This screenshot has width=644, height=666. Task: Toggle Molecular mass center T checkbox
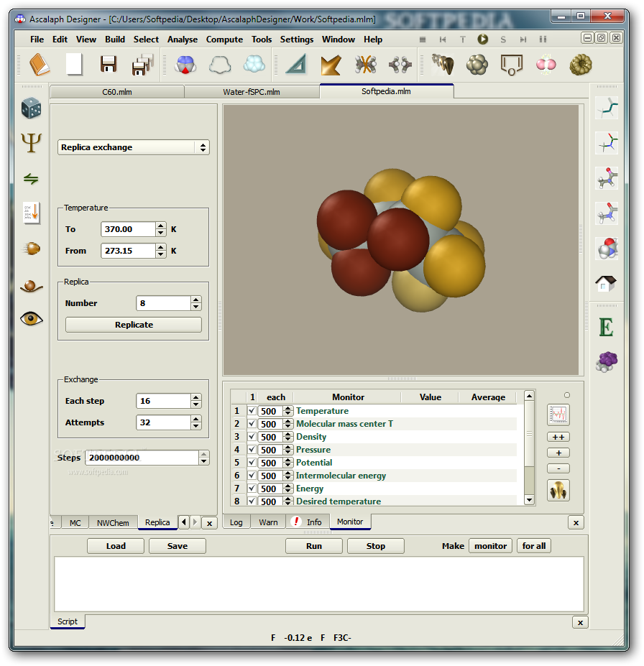click(x=252, y=423)
